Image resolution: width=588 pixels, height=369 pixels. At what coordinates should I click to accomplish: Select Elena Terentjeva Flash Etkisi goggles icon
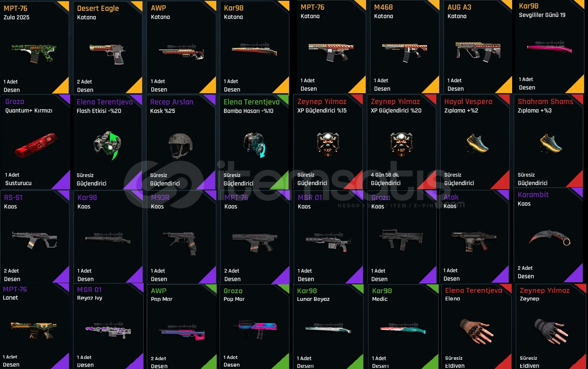[x=107, y=145]
